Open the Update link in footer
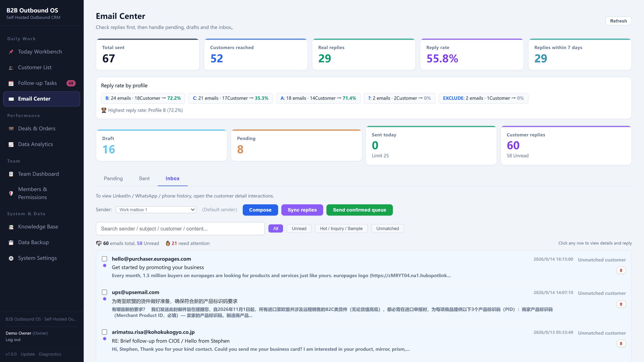Viewport: 644px width, 362px height. [x=28, y=354]
